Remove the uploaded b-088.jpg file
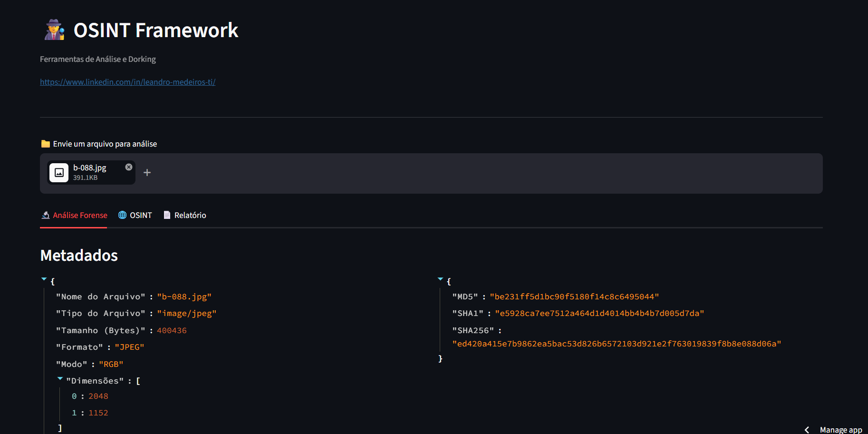 (x=129, y=167)
